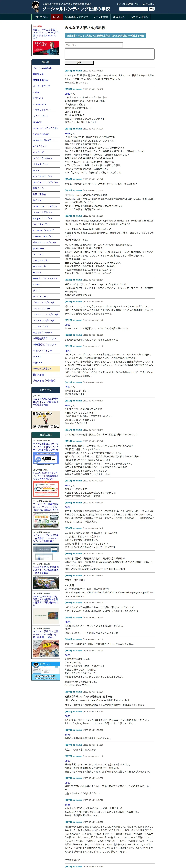Click the 8866 reply reference link
The width and height of the screenshot is (186, 868).
pyautogui.click(x=68, y=805)
